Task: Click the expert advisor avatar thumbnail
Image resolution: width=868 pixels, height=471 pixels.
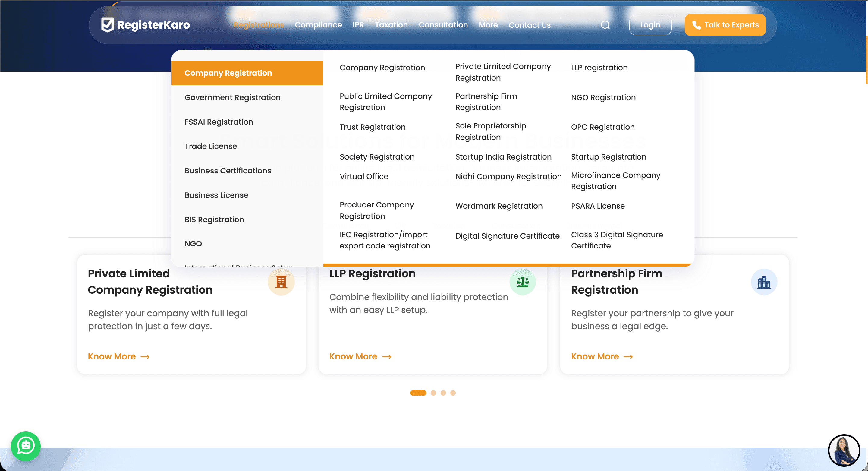Action: (844, 450)
